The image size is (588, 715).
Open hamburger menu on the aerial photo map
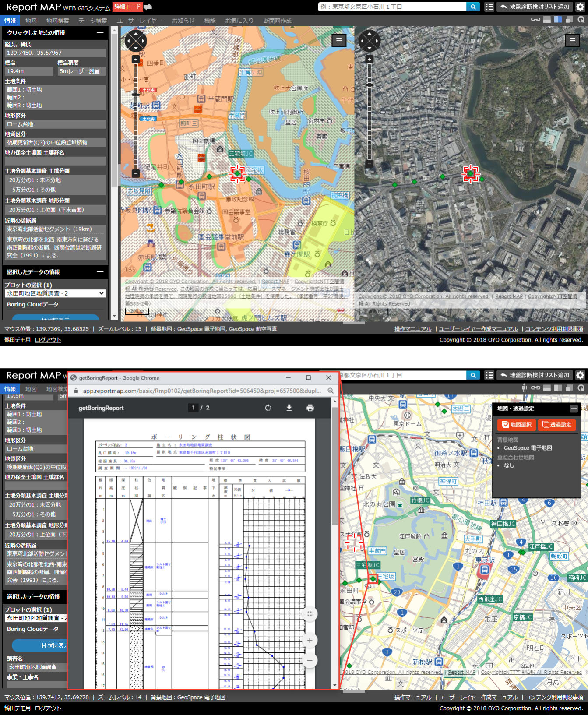pyautogui.click(x=573, y=40)
